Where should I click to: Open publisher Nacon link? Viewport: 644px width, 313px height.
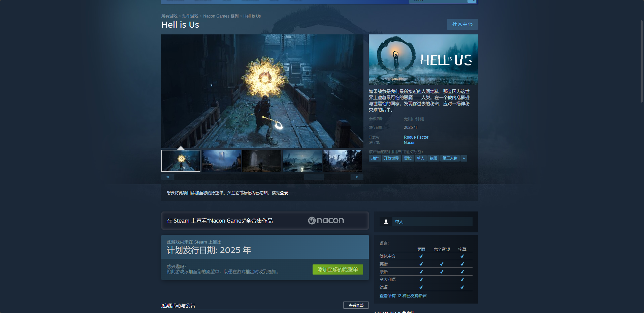[x=410, y=143]
